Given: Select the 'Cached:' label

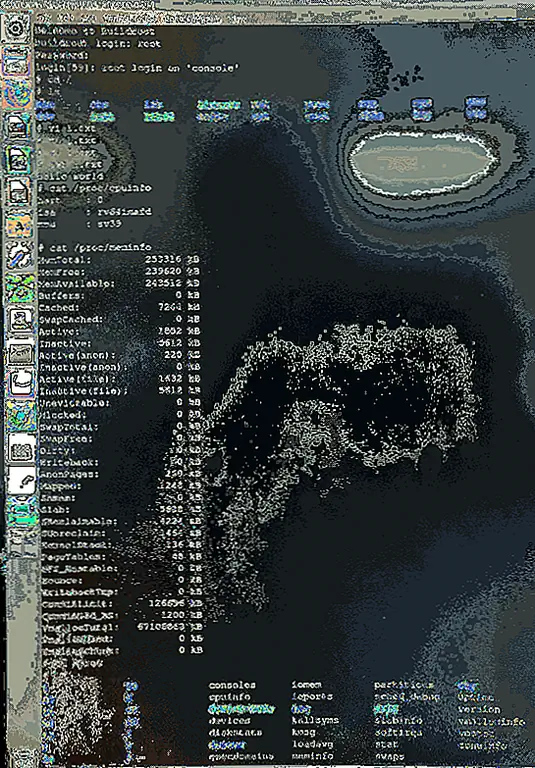Looking at the screenshot, I should [59, 307].
